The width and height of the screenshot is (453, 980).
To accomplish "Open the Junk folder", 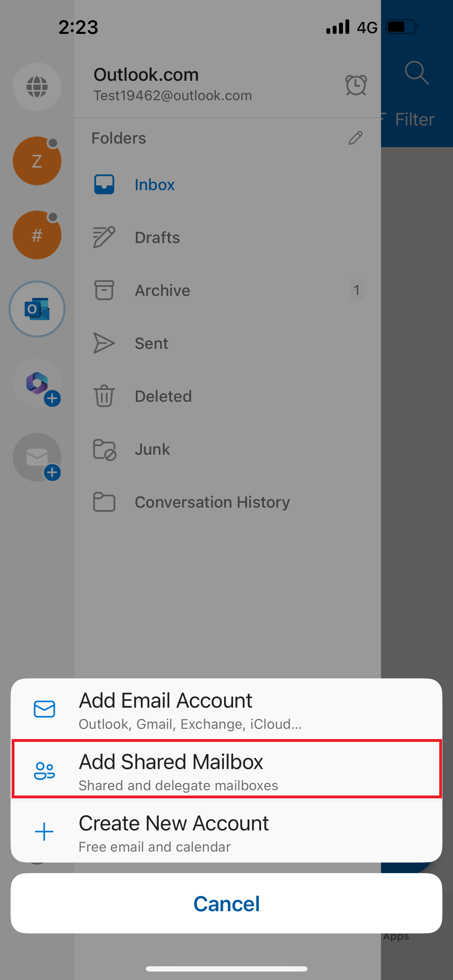I will [x=152, y=449].
